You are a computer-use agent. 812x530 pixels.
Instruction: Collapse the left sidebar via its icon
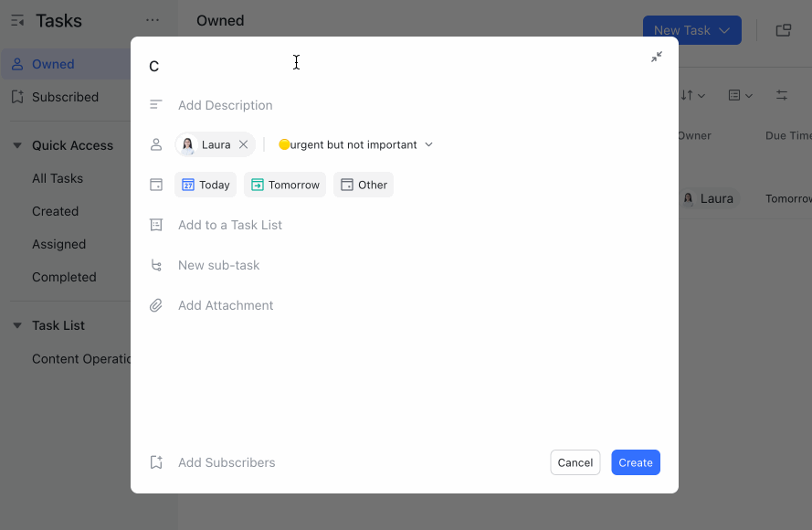click(x=18, y=20)
